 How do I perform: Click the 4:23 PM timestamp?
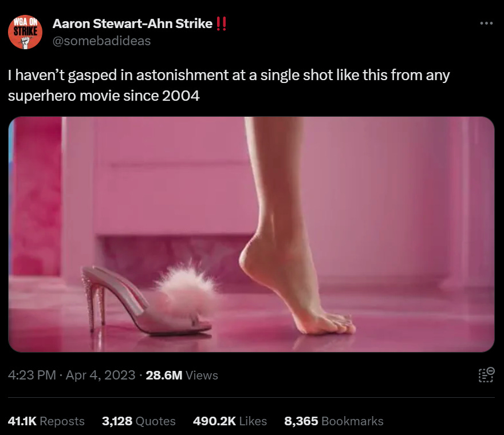tap(32, 375)
